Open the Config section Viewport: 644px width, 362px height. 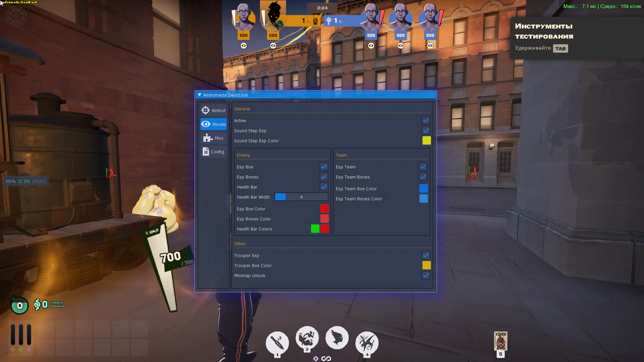coord(213,152)
